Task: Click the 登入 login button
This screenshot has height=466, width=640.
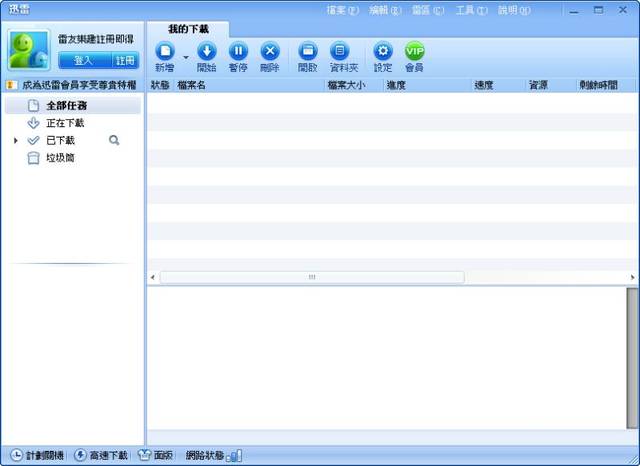Action: (x=83, y=60)
